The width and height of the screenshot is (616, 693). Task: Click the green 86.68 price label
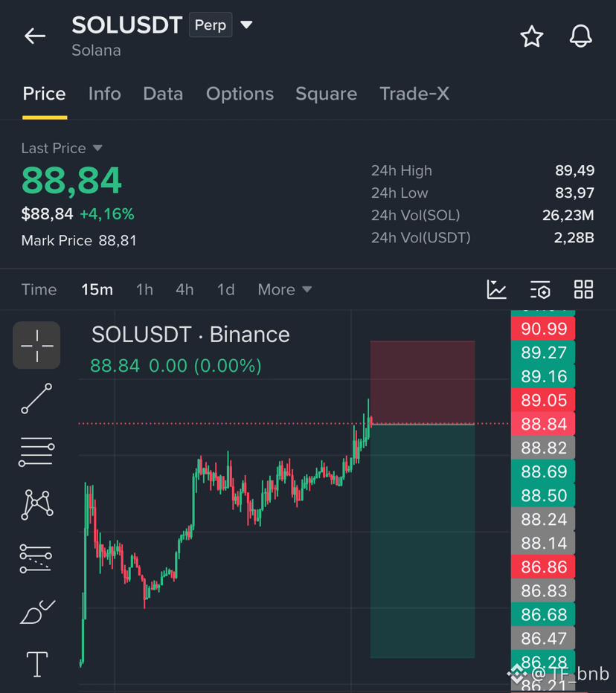[x=543, y=615]
